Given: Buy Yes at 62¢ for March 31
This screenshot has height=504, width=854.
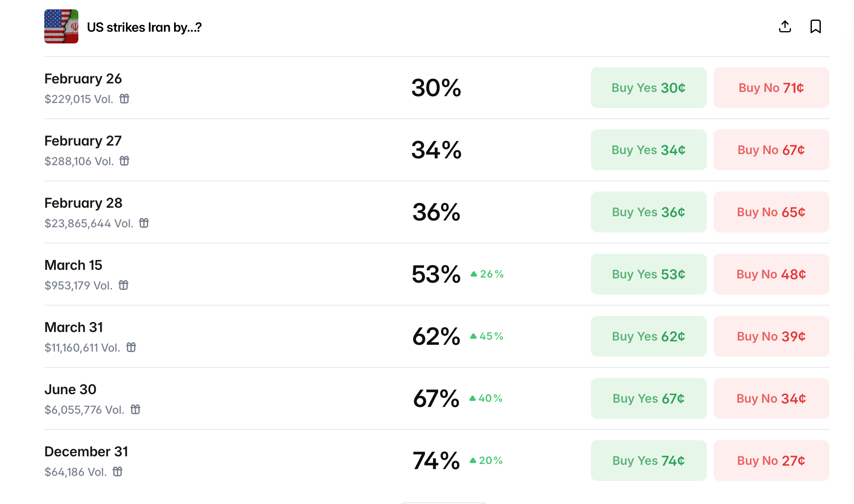Looking at the screenshot, I should [x=648, y=336].
